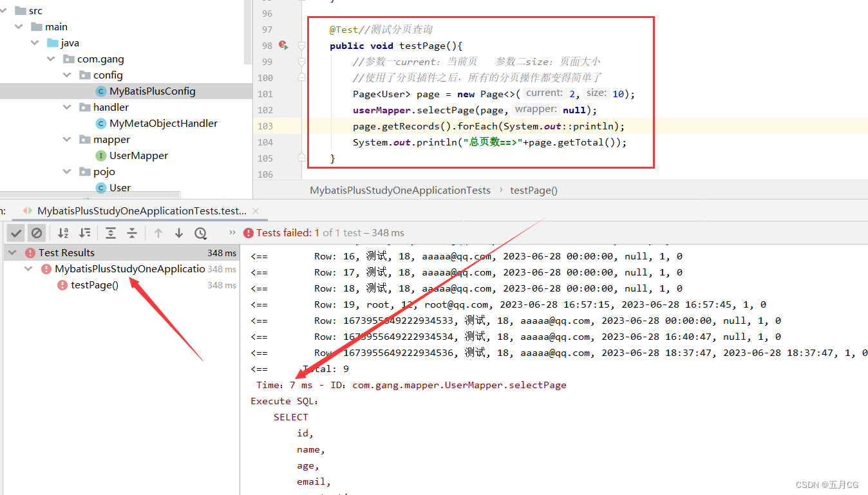Sort test results by duration
868x495 pixels.
[x=84, y=233]
